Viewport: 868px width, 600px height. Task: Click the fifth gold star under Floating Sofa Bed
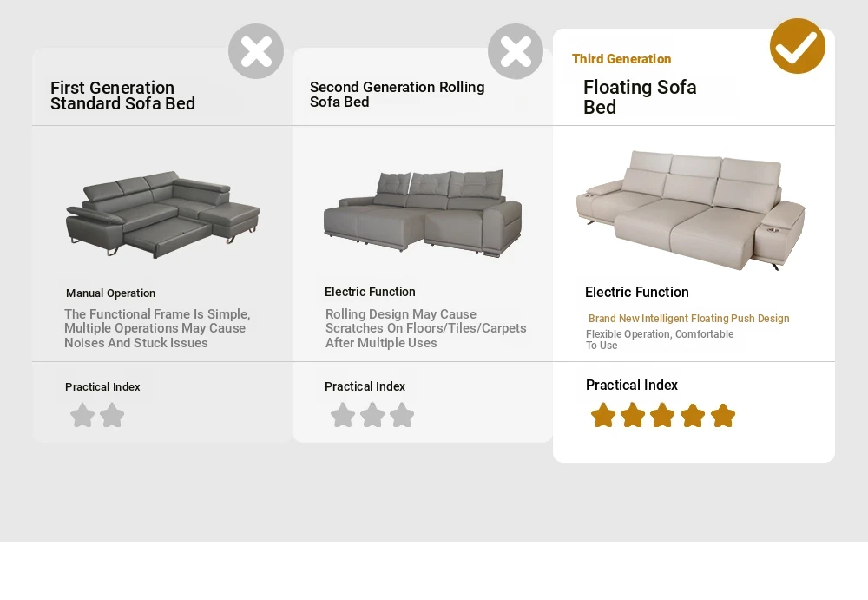click(x=722, y=416)
